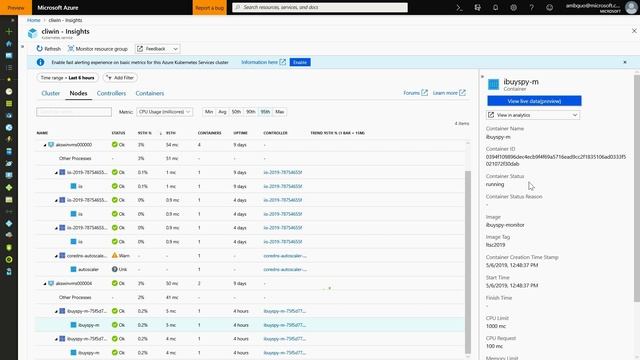
Task: Switch to the Containers tab
Action: pyautogui.click(x=150, y=93)
